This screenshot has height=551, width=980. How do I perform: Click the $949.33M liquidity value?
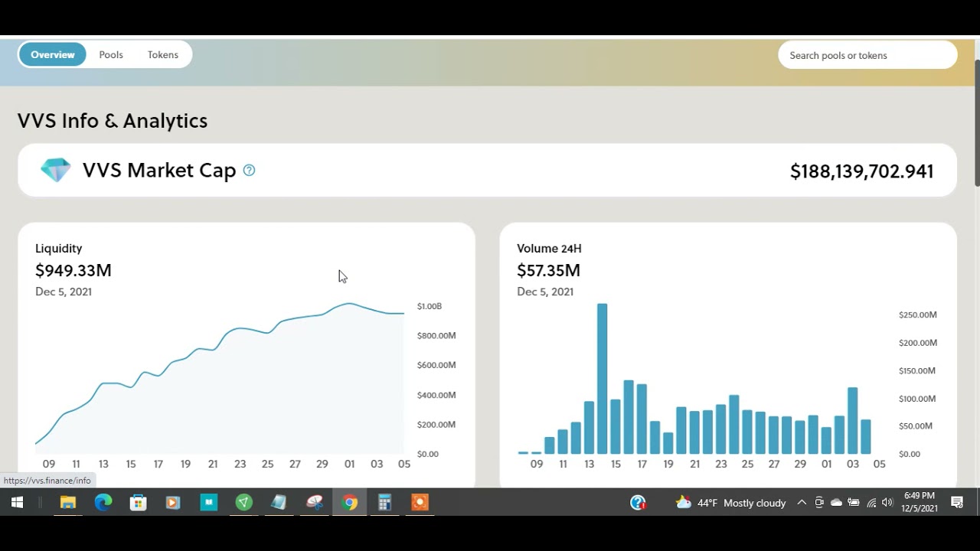(x=73, y=270)
